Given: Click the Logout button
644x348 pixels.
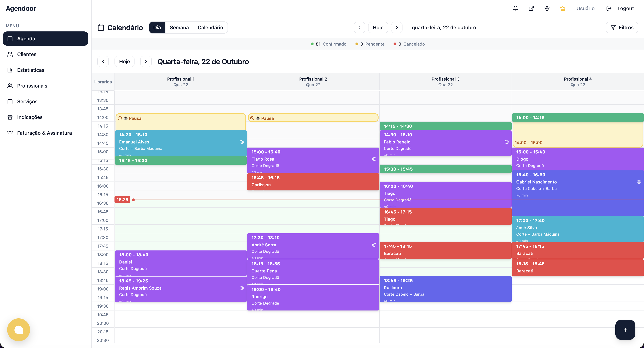Looking at the screenshot, I should coord(620,9).
